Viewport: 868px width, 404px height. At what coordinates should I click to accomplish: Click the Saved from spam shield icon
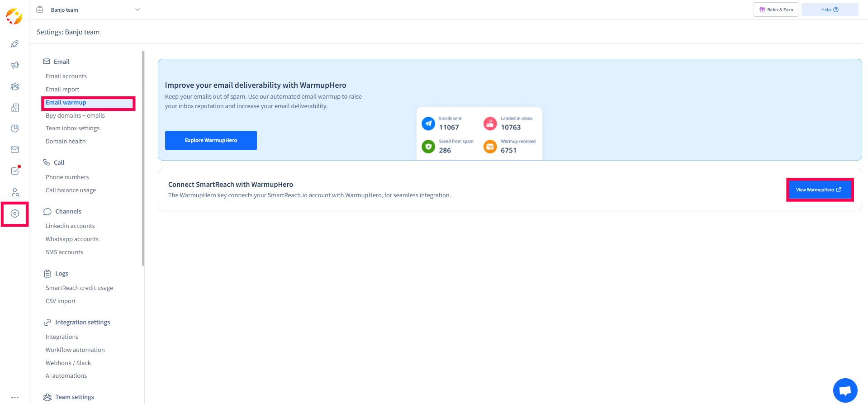[428, 146]
